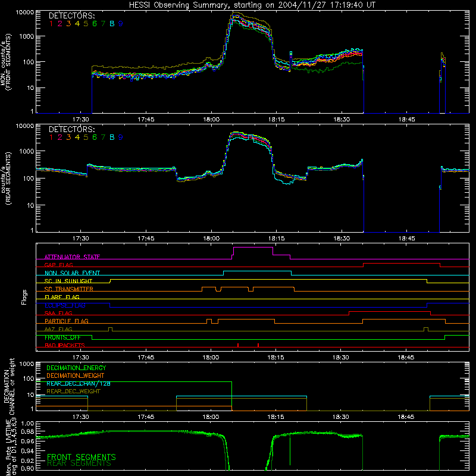Click the PARTICLE_FLAG label
The width and height of the screenshot is (476, 476).
point(67,321)
